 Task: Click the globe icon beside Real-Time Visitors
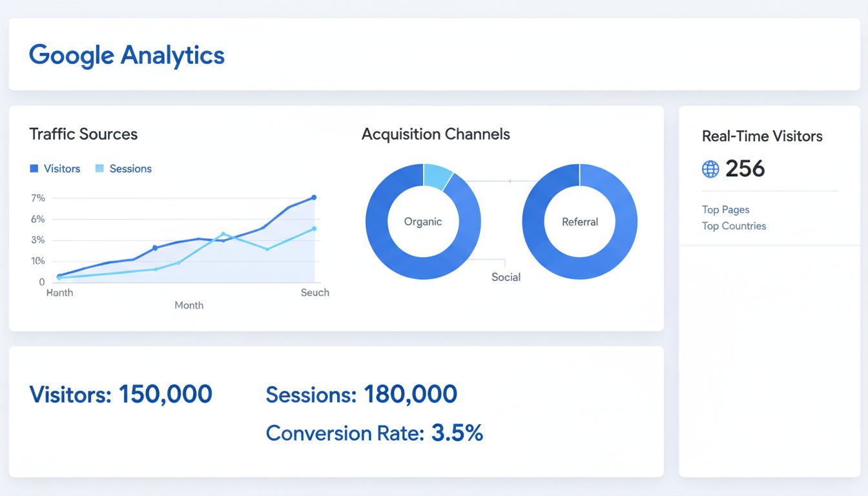coord(710,169)
